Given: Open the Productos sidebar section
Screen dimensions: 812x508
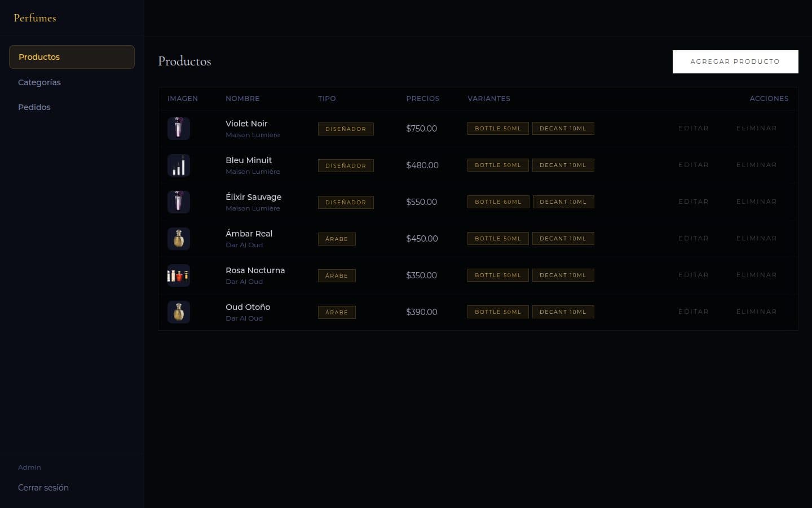Looking at the screenshot, I should 72,57.
